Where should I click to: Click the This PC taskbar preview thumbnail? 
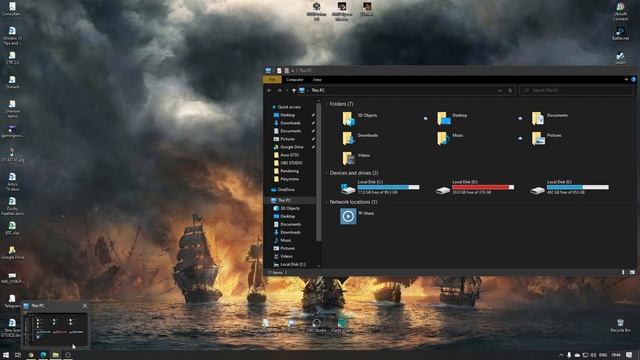(x=55, y=329)
